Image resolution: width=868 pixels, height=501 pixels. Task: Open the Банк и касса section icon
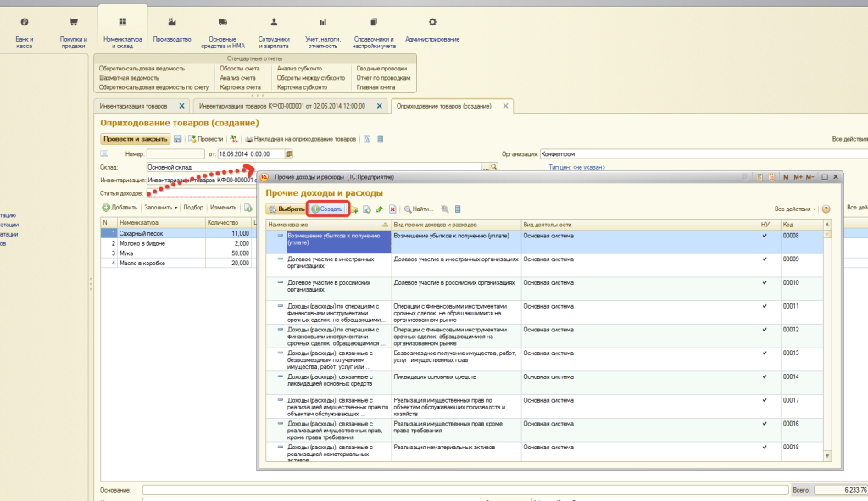pos(25,22)
